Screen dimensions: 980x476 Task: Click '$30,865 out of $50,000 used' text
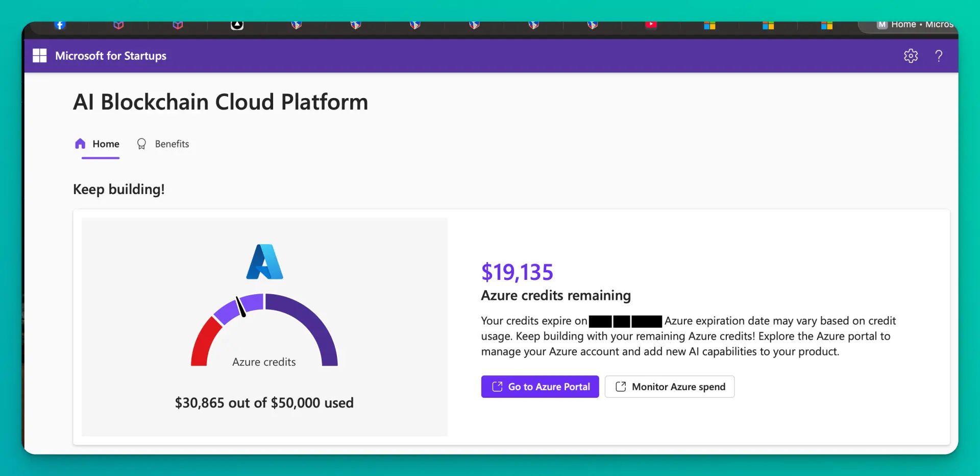pos(264,403)
